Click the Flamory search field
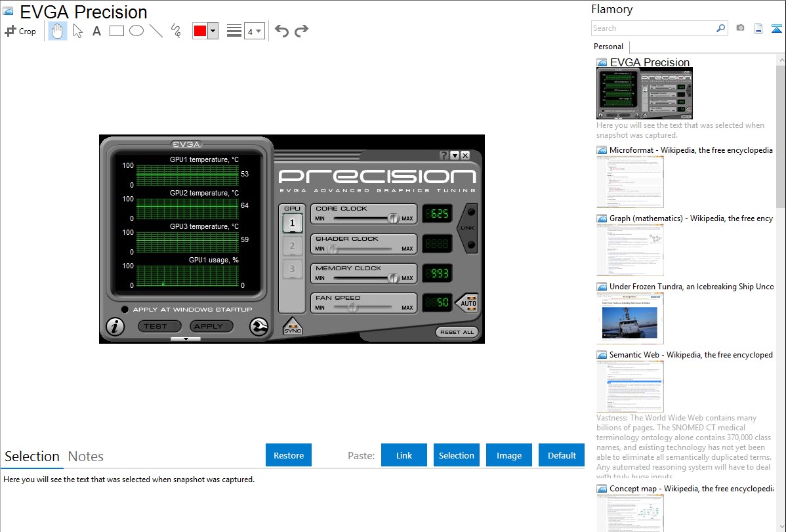Screen dimensions: 786x532 tap(653, 28)
